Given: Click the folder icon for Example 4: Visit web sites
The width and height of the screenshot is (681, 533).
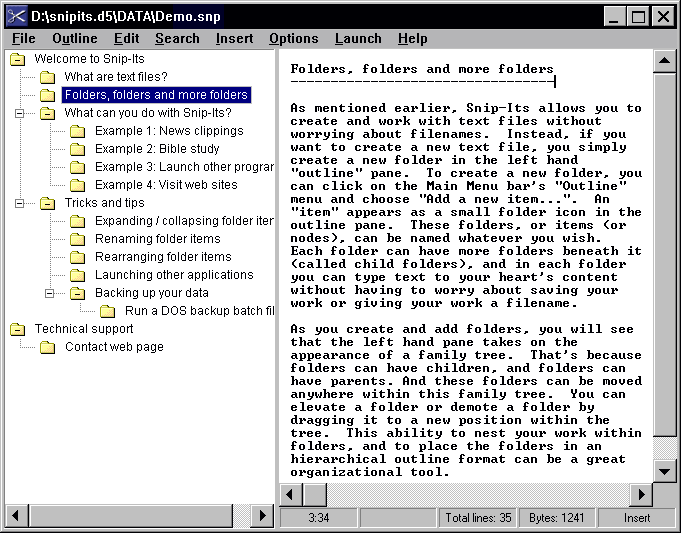Looking at the screenshot, I should pyautogui.click(x=77, y=185).
